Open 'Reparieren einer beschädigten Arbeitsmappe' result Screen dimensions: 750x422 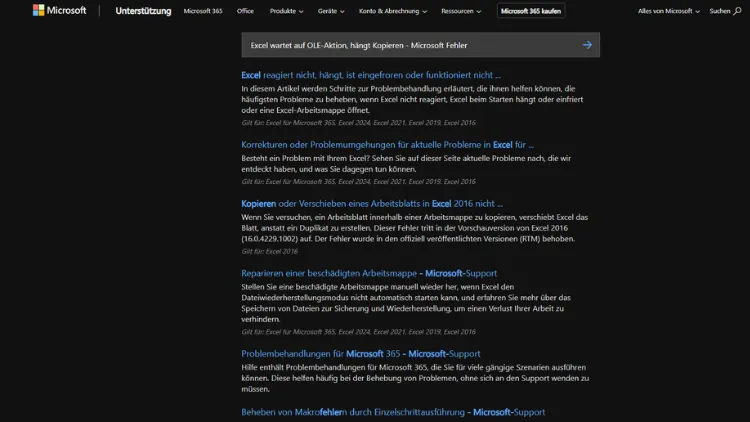pyautogui.click(x=369, y=273)
